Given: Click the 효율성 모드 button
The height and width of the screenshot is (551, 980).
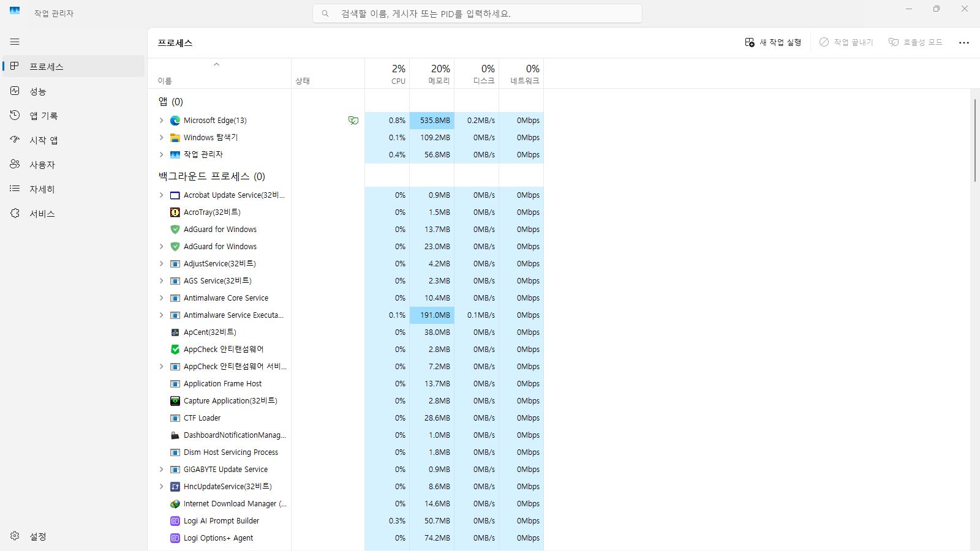Looking at the screenshot, I should tap(916, 42).
